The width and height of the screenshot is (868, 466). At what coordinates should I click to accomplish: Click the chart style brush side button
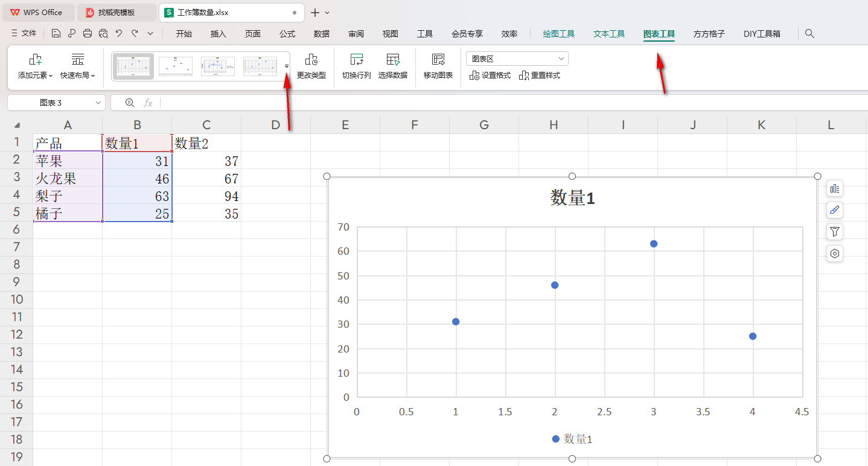click(835, 210)
